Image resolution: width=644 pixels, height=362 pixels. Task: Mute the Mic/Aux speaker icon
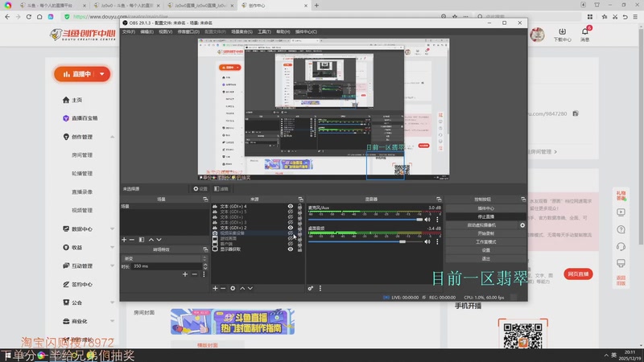427,220
